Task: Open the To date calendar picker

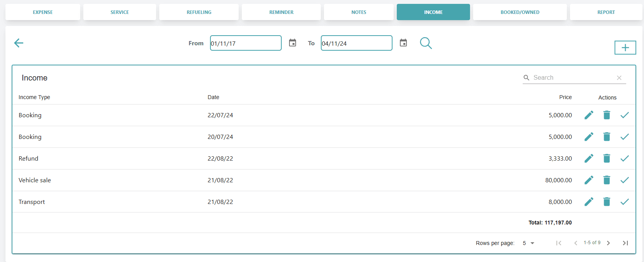Action: pos(403,43)
